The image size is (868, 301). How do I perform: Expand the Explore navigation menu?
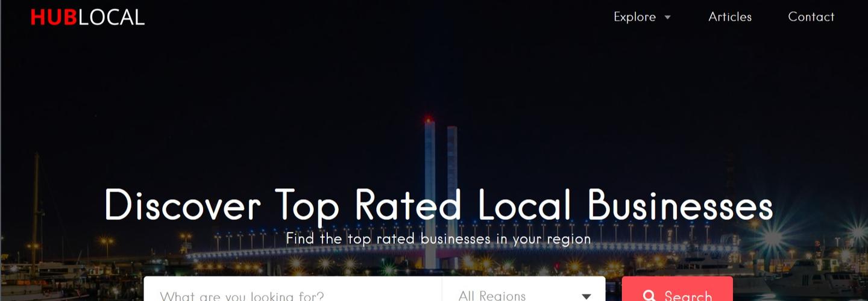pyautogui.click(x=642, y=17)
